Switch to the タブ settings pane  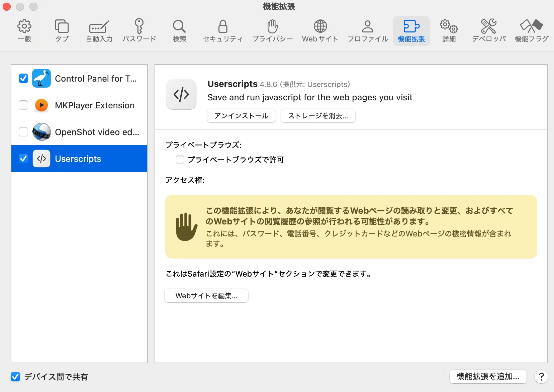pyautogui.click(x=62, y=31)
